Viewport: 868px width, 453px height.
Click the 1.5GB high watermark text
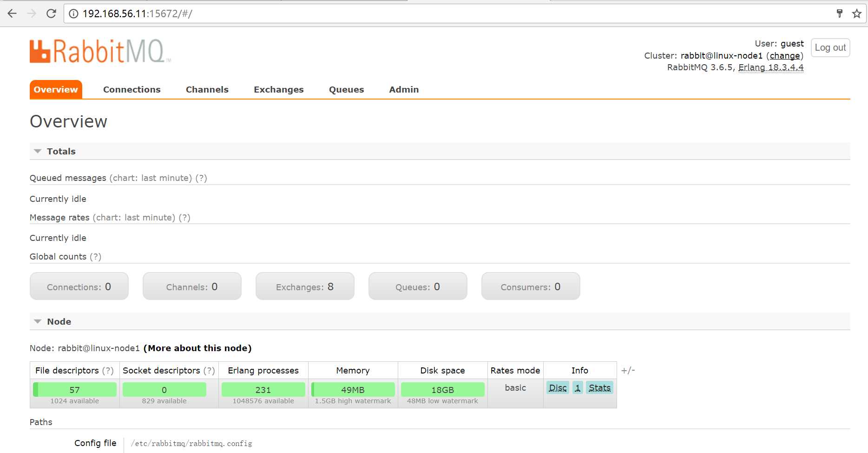(353, 401)
